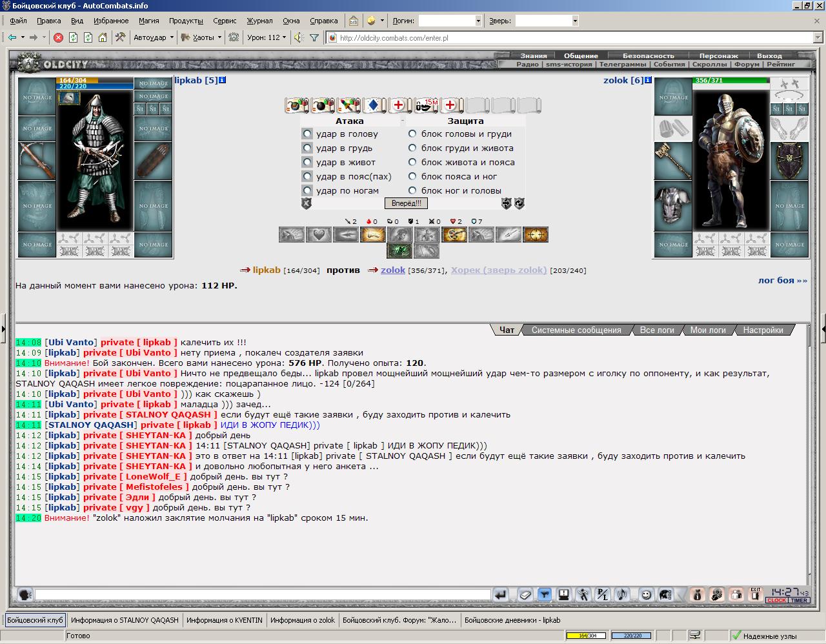Open the Зверь combo box
This screenshot has height=644, width=826.
pos(547,21)
